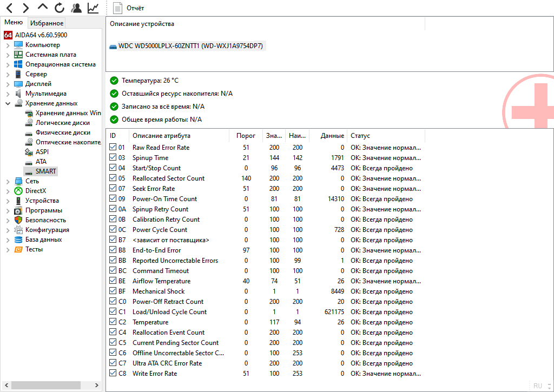Sort by the Порог column header
The width and height of the screenshot is (554, 392).
246,136
